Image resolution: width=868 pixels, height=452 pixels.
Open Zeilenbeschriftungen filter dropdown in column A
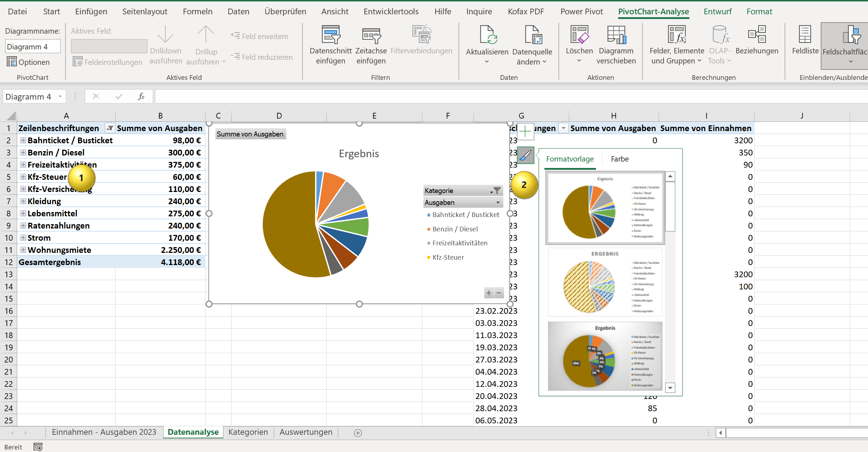click(x=110, y=128)
